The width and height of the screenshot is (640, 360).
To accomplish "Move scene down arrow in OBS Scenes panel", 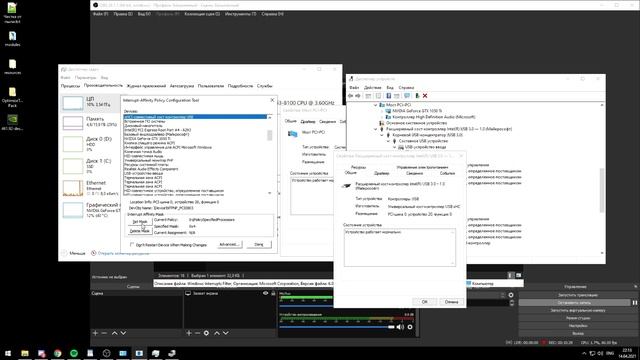I will tap(123, 333).
